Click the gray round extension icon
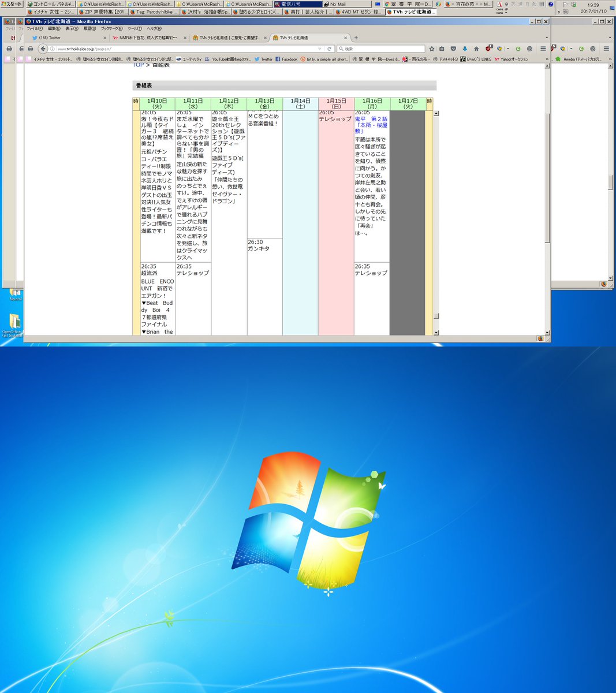 [529, 49]
